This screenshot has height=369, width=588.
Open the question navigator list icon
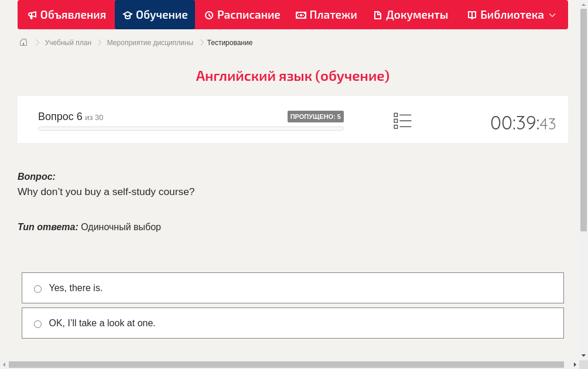[x=402, y=121]
